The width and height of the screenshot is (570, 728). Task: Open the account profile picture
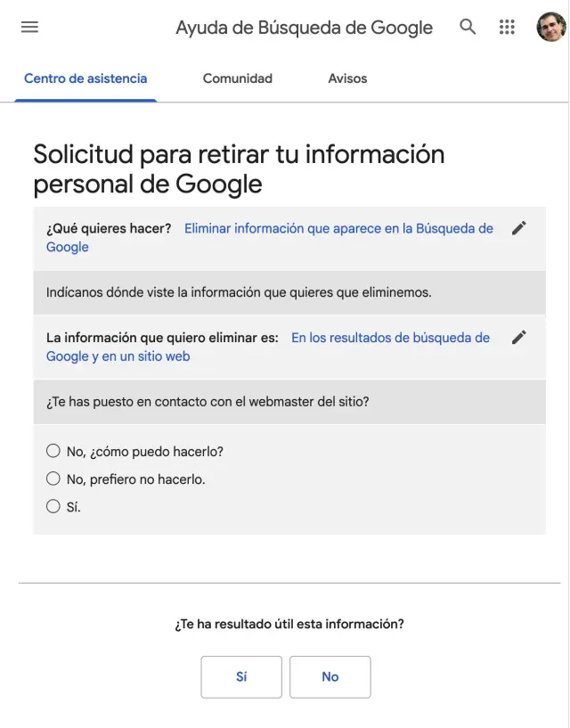pos(550,27)
